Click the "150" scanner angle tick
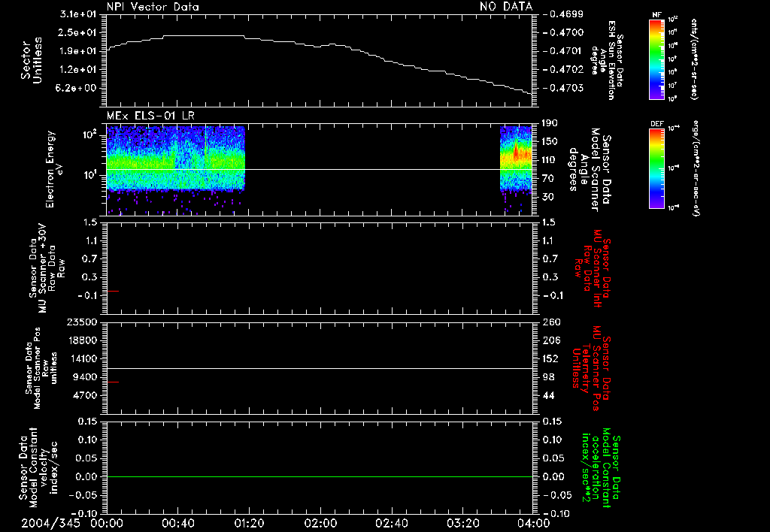Viewport: 770px width, 532px height. click(x=550, y=141)
